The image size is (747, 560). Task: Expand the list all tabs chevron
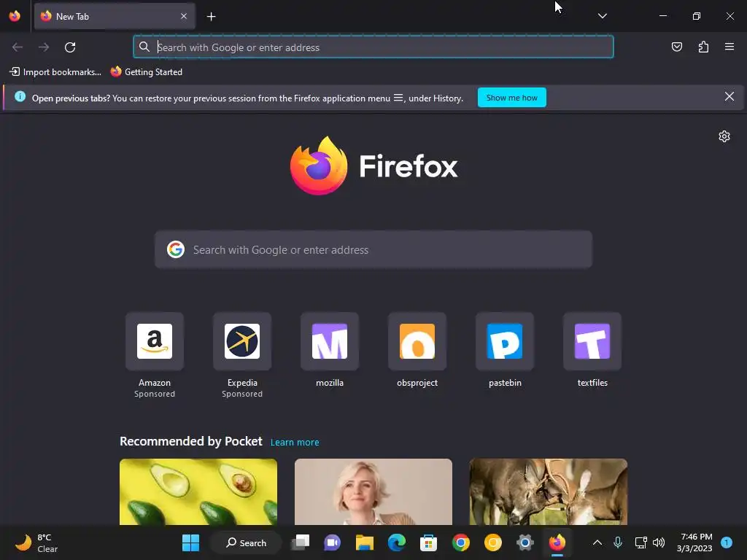pos(602,16)
